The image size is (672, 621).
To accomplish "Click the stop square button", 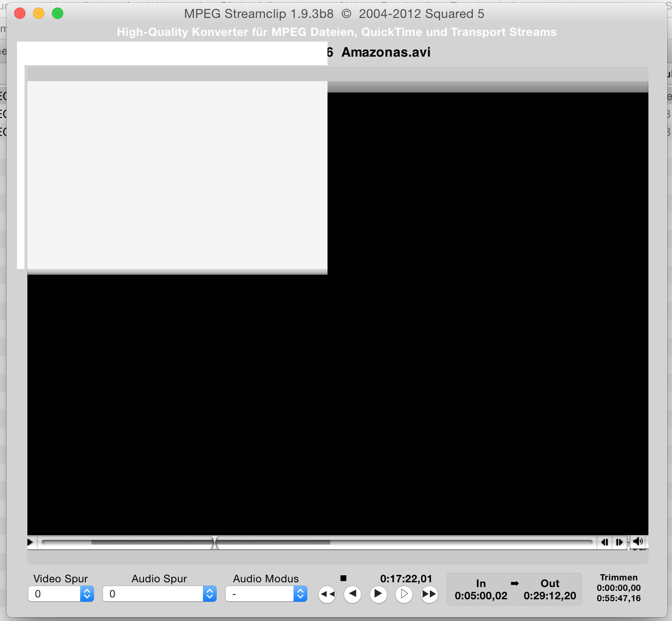I will pyautogui.click(x=344, y=578).
